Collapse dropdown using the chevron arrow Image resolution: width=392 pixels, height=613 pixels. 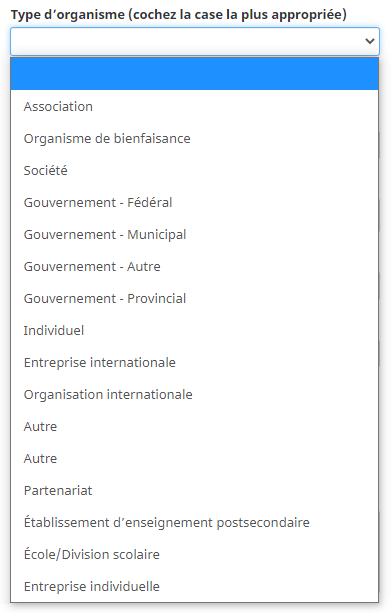click(369, 41)
